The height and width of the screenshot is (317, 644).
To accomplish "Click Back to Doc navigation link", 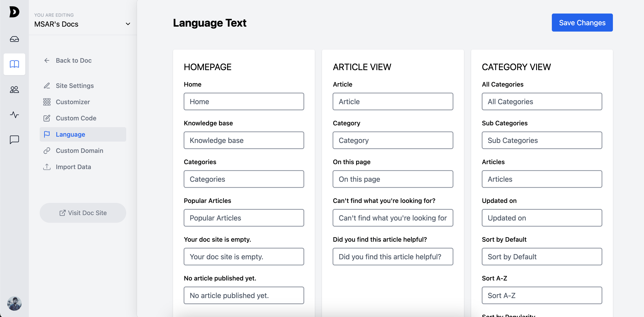I will coord(73,60).
